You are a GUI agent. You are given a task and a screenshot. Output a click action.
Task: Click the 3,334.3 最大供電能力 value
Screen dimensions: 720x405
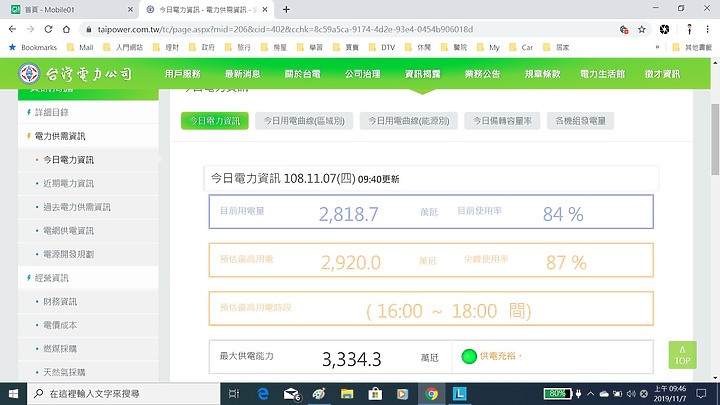pyautogui.click(x=352, y=359)
